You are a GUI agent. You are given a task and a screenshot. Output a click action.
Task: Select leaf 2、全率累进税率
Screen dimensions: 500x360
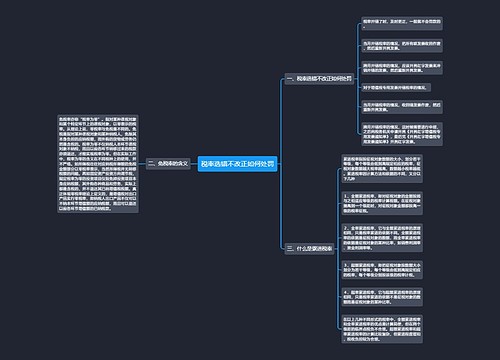click(x=382, y=238)
